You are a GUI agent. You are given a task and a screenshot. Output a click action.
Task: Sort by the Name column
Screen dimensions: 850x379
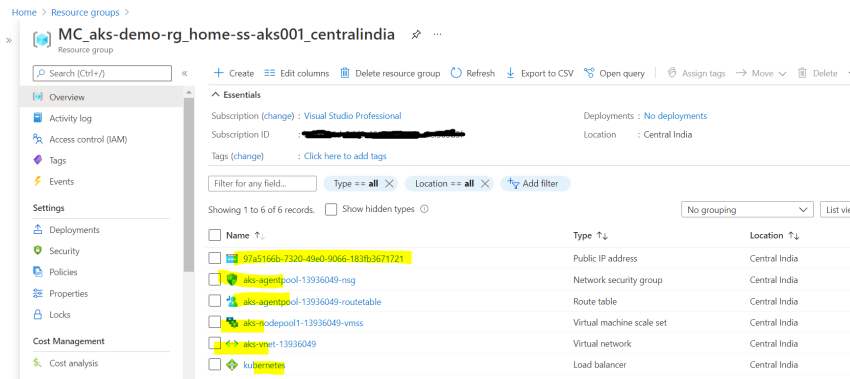[x=245, y=235]
